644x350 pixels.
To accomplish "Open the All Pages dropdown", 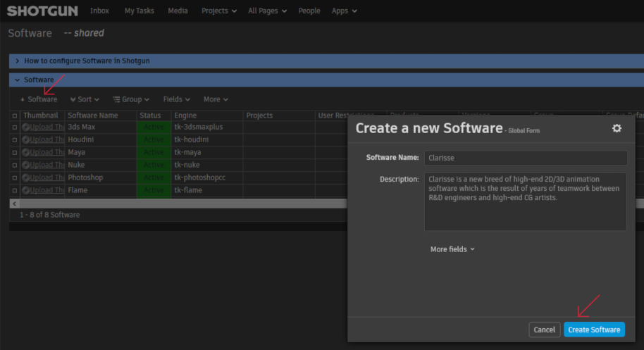I will (267, 11).
